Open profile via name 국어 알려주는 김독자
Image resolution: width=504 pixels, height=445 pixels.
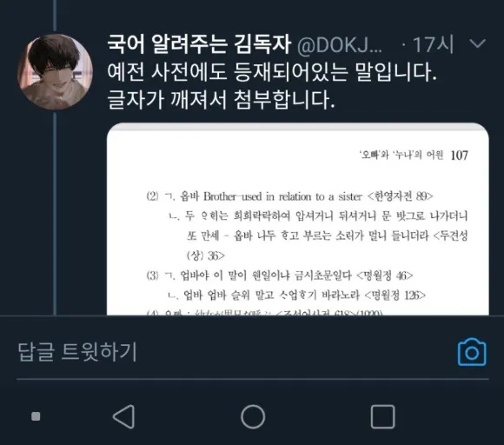pyautogui.click(x=199, y=44)
